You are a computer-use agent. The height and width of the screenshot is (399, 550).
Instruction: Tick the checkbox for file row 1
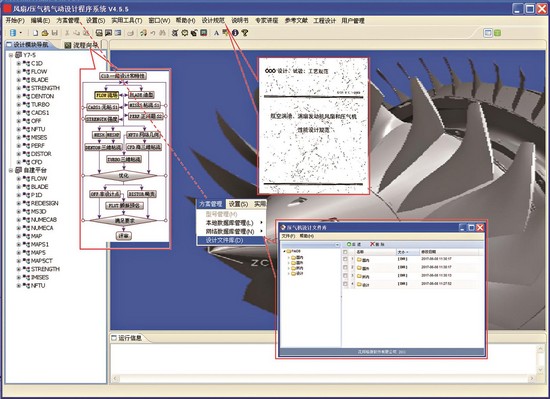click(345, 259)
